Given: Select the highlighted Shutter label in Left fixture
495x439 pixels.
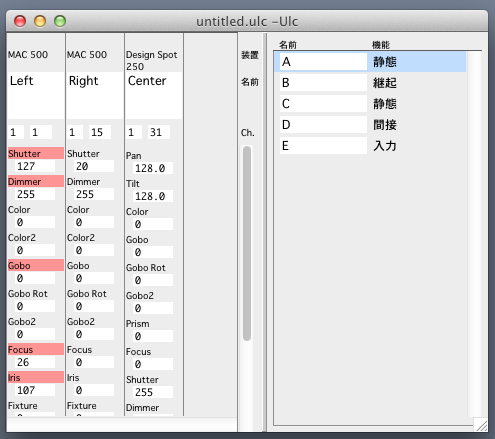Looking at the screenshot, I should point(36,153).
